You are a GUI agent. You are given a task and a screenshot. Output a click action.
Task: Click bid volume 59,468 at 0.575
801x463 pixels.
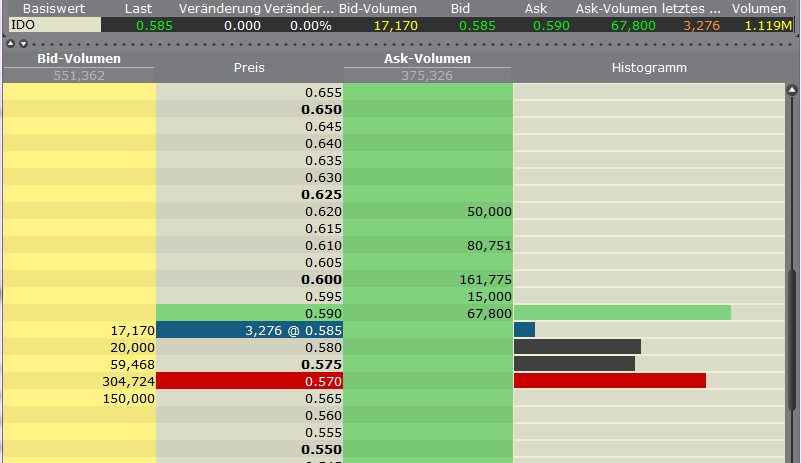click(x=132, y=364)
